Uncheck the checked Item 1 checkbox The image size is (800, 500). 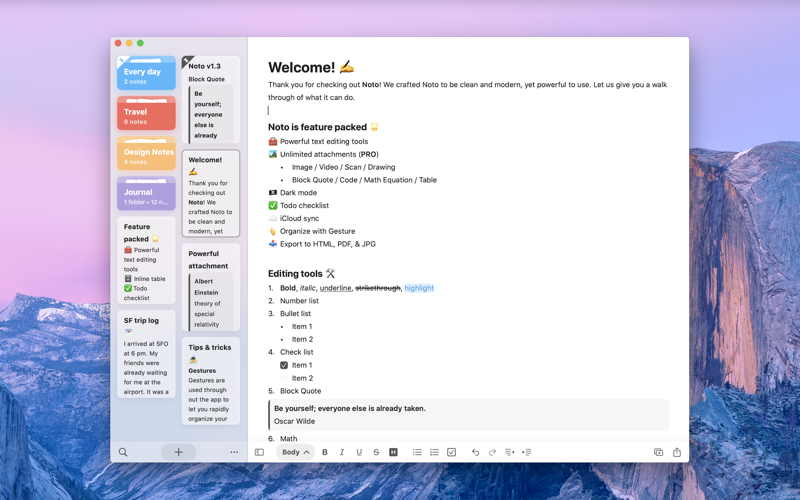pyautogui.click(x=284, y=365)
